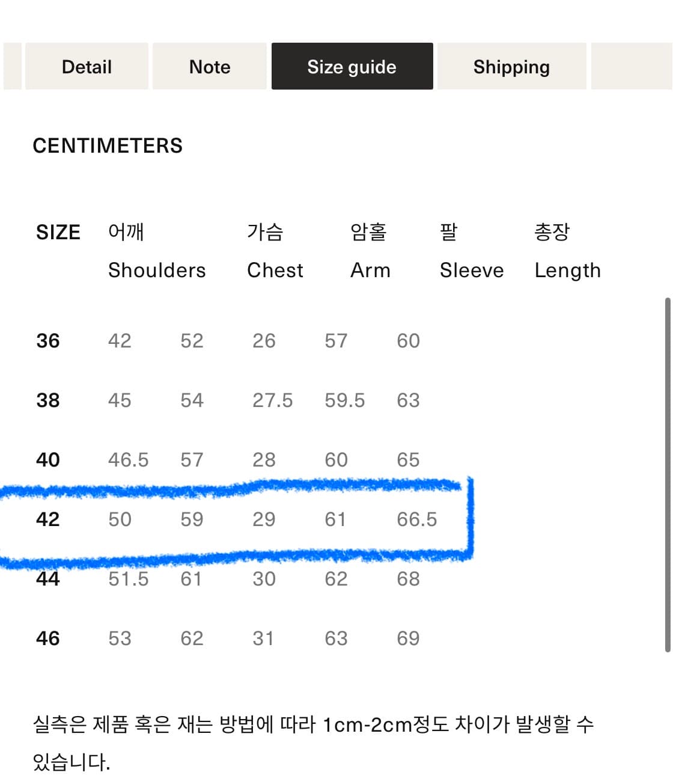Click the Length column header
The image size is (676, 784).
pos(568,270)
